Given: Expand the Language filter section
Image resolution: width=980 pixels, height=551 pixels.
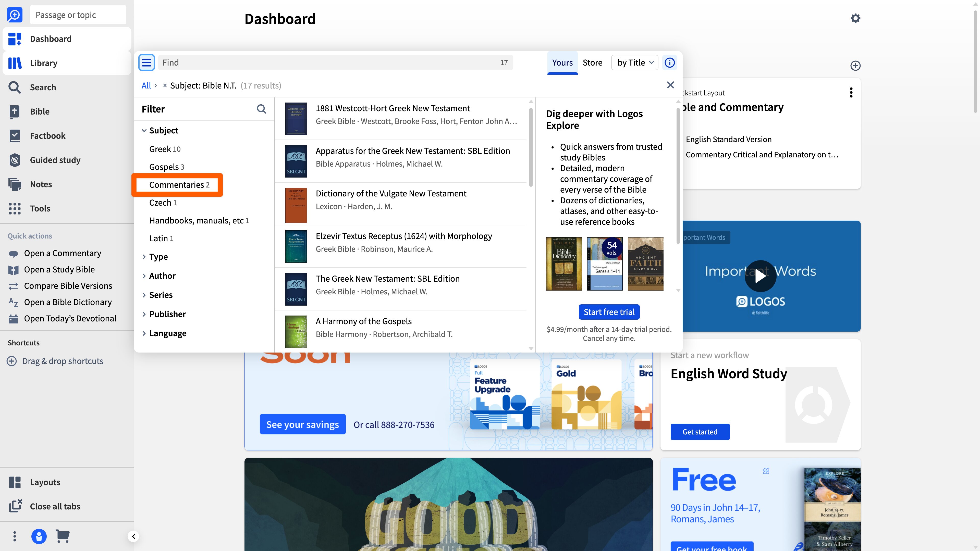Looking at the screenshot, I should (x=144, y=333).
